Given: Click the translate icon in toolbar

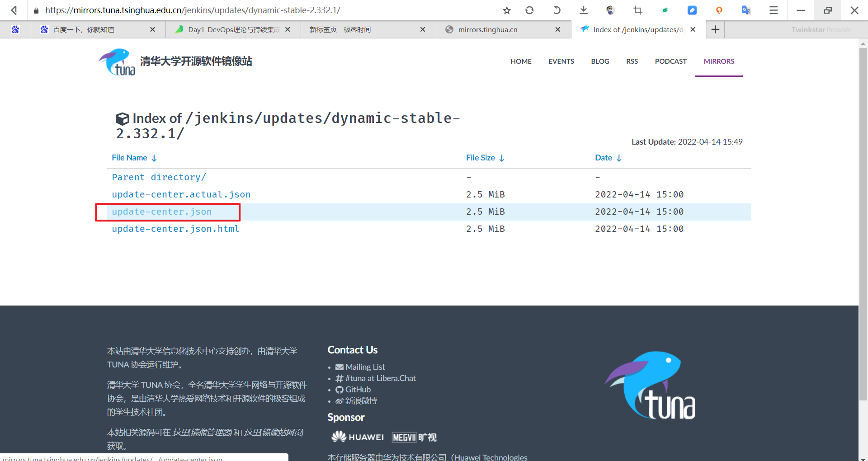Looking at the screenshot, I should pyautogui.click(x=746, y=10).
